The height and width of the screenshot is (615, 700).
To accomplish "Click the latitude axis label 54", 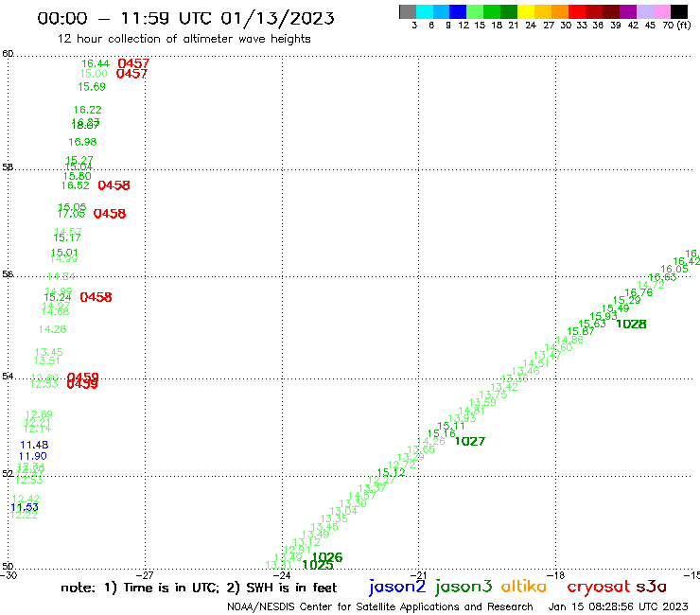I will [x=8, y=376].
